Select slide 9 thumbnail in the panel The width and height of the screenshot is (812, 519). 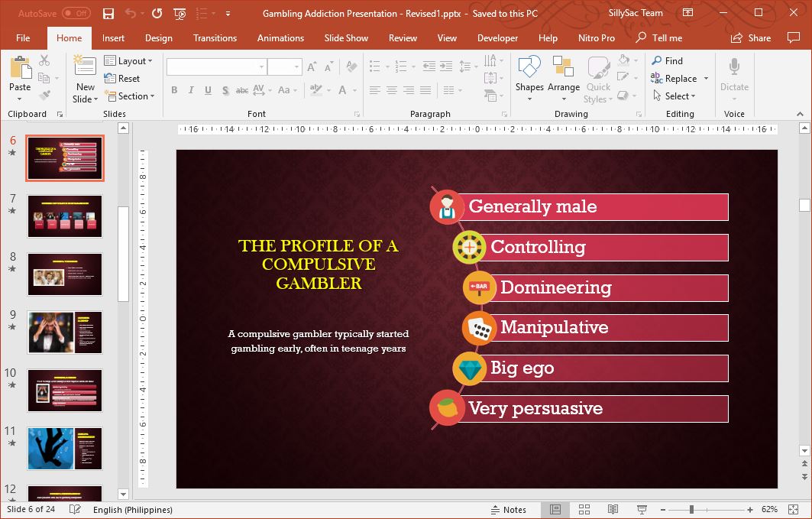pyautogui.click(x=65, y=332)
